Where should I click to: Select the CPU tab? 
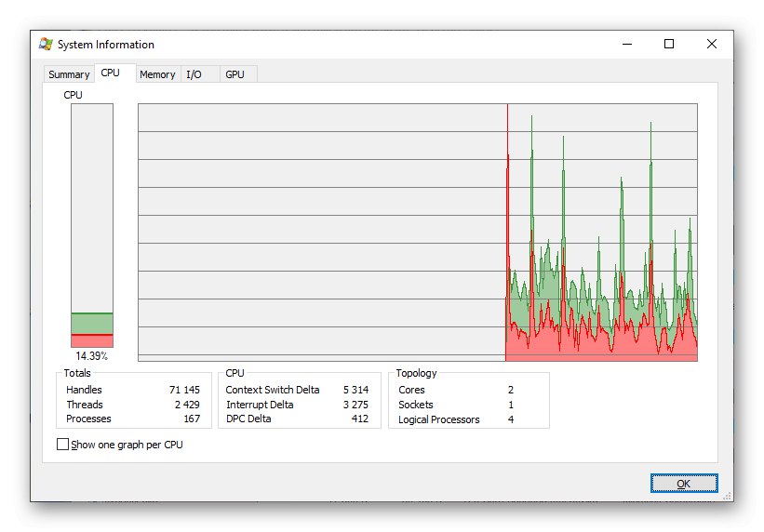(111, 73)
